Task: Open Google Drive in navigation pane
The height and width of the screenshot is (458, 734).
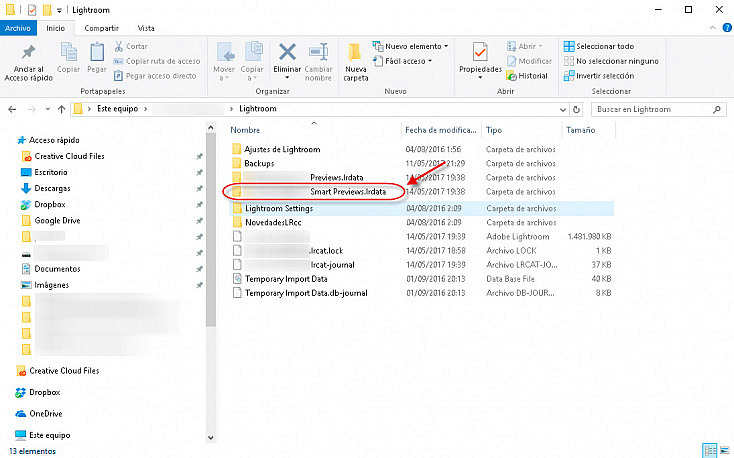Action: 57,220
